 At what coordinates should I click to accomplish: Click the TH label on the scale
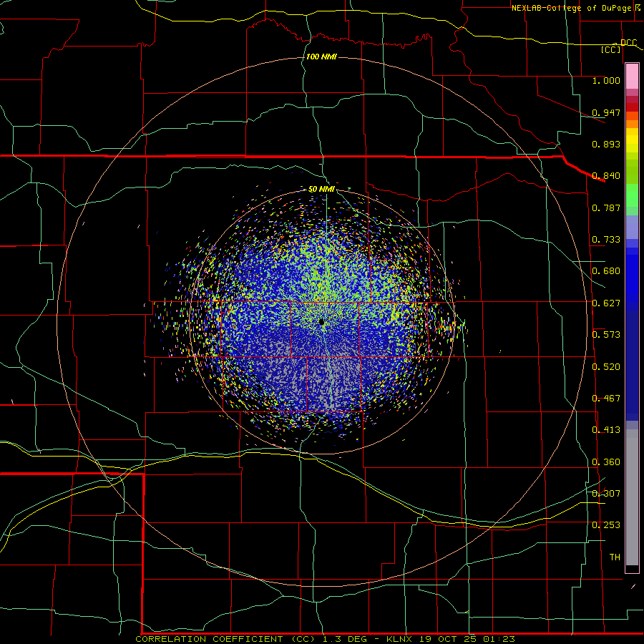615,557
